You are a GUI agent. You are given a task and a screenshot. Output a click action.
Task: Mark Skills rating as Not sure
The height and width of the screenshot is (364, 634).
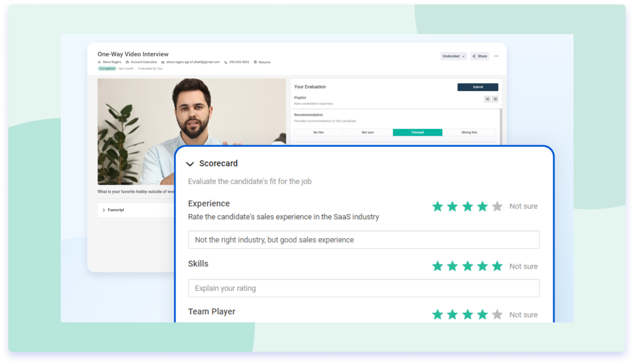pos(523,267)
